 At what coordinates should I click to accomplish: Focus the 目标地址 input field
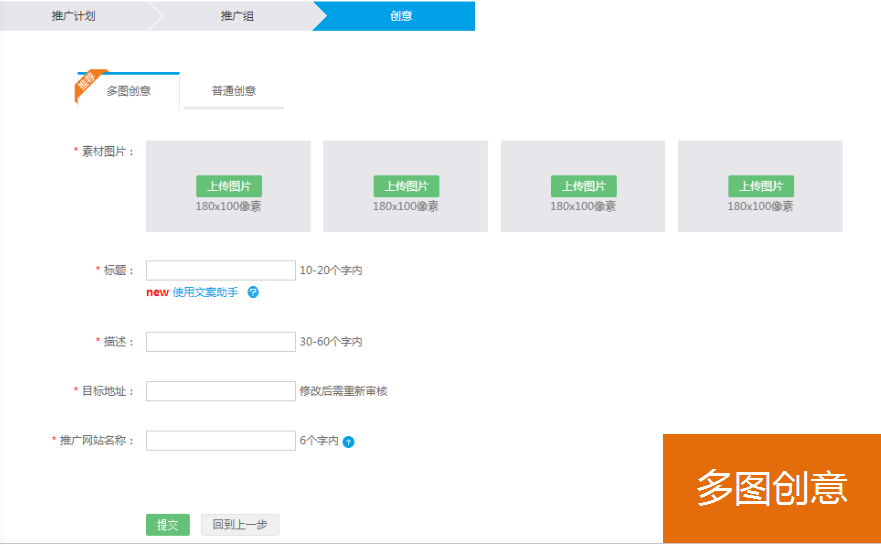click(221, 391)
